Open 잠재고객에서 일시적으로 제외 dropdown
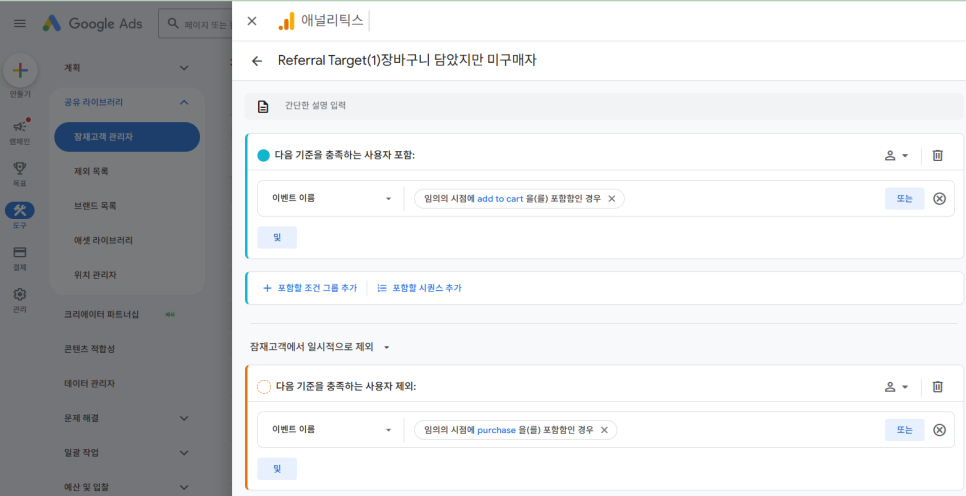This screenshot has width=966, height=496. (319, 347)
